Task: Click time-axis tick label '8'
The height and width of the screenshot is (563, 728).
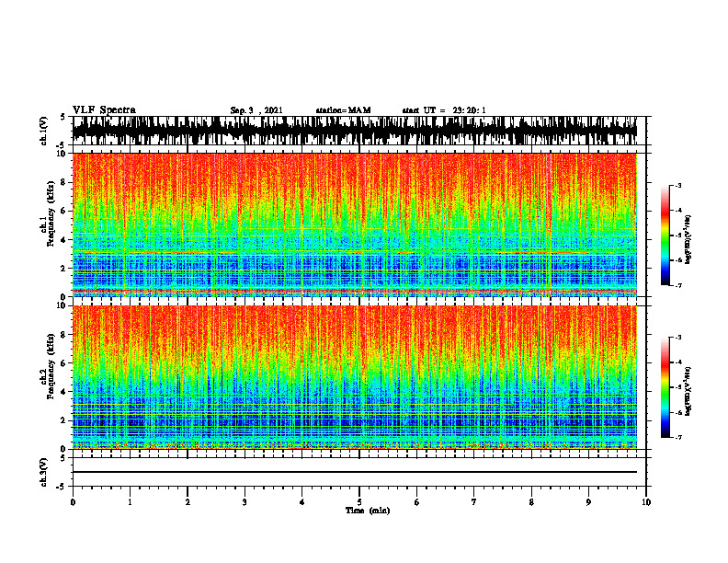Action: tap(531, 502)
